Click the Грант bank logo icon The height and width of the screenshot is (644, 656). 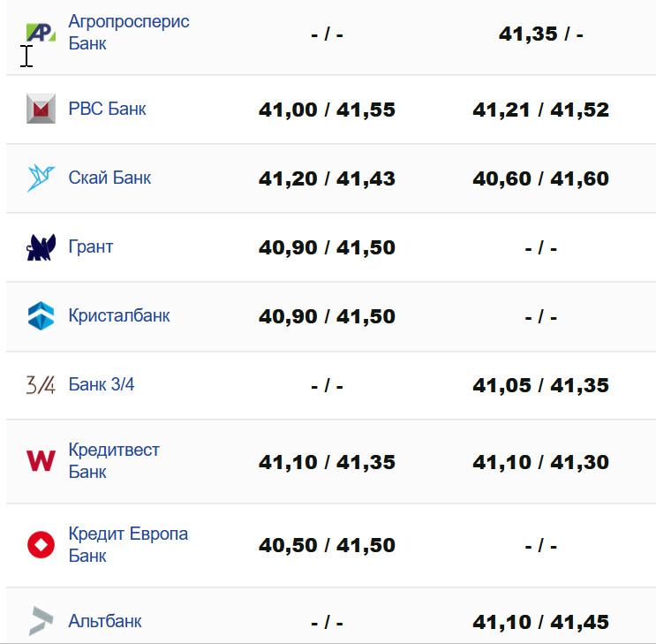[41, 247]
